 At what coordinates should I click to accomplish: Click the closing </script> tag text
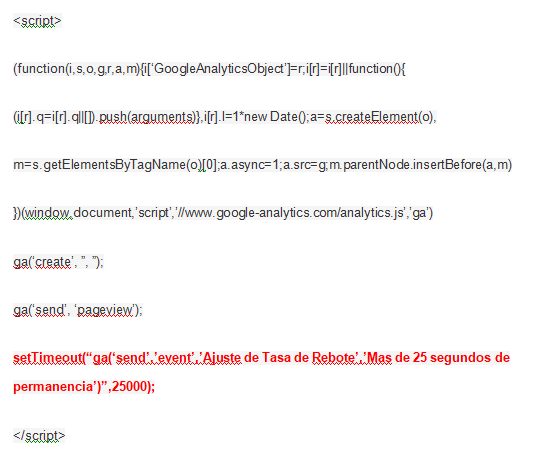[x=39, y=436]
